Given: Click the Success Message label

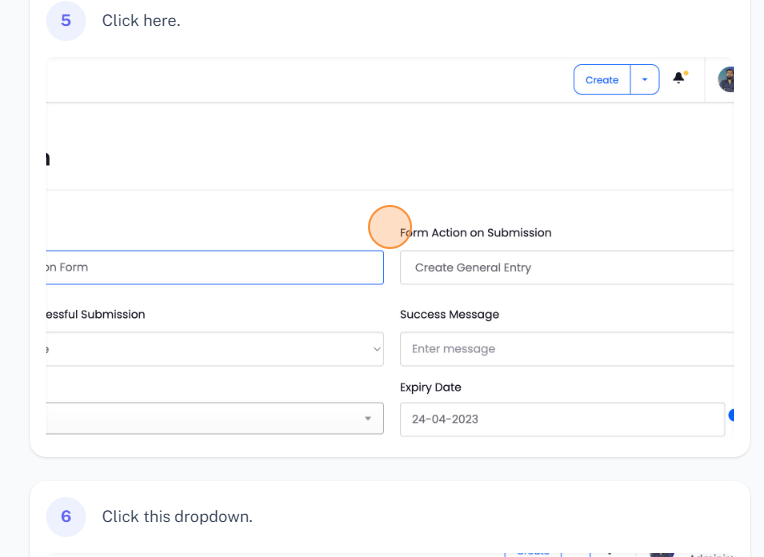Looking at the screenshot, I should 449,314.
